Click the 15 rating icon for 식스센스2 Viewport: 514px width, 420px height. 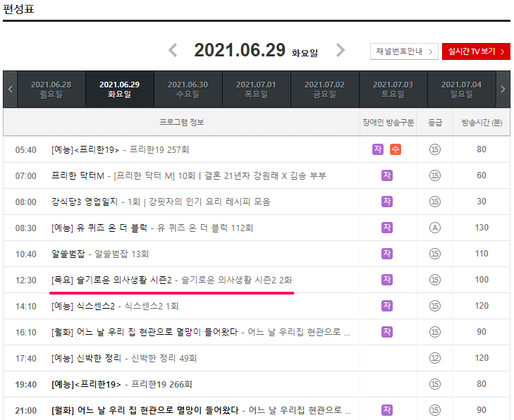pyautogui.click(x=434, y=306)
